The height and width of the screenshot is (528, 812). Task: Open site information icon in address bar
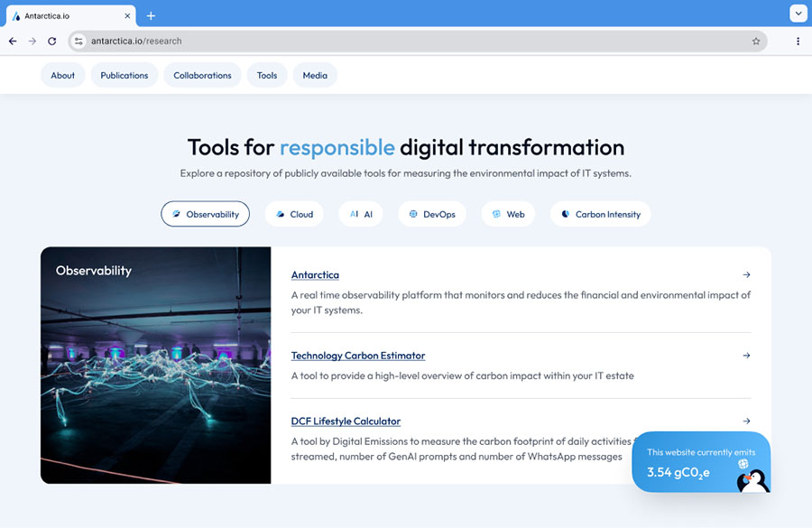click(x=78, y=41)
